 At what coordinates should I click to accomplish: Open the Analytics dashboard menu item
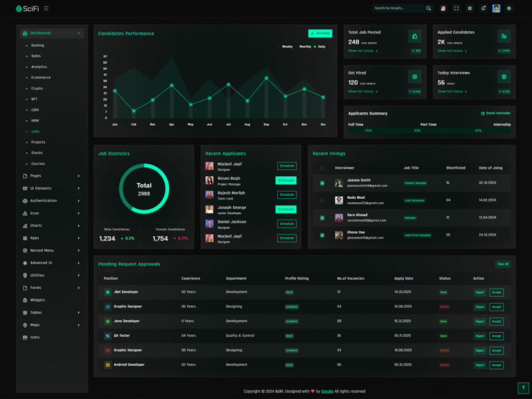click(39, 66)
